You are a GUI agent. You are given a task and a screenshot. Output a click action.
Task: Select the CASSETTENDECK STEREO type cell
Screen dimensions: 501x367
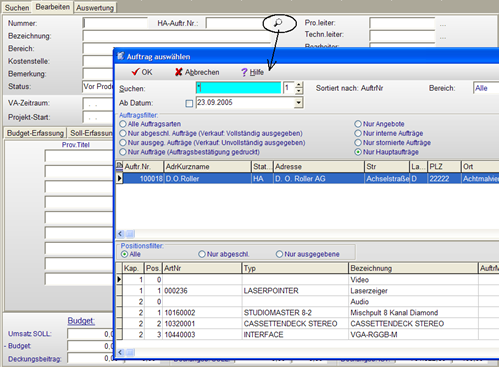click(295, 324)
